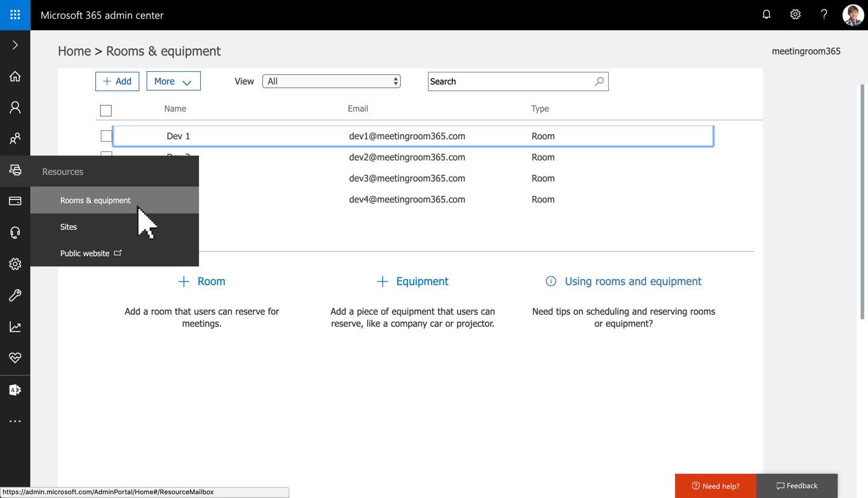Click the plus icon next to Room

183,281
